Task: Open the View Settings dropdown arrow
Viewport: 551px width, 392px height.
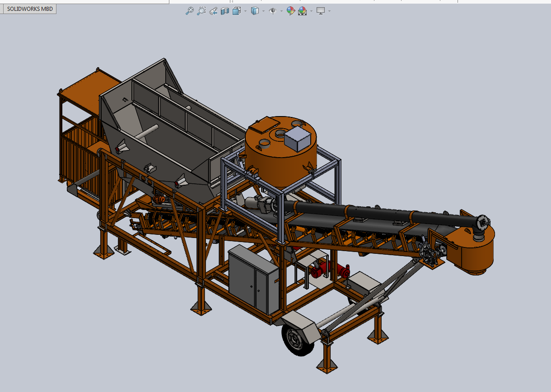Action: pyautogui.click(x=330, y=11)
